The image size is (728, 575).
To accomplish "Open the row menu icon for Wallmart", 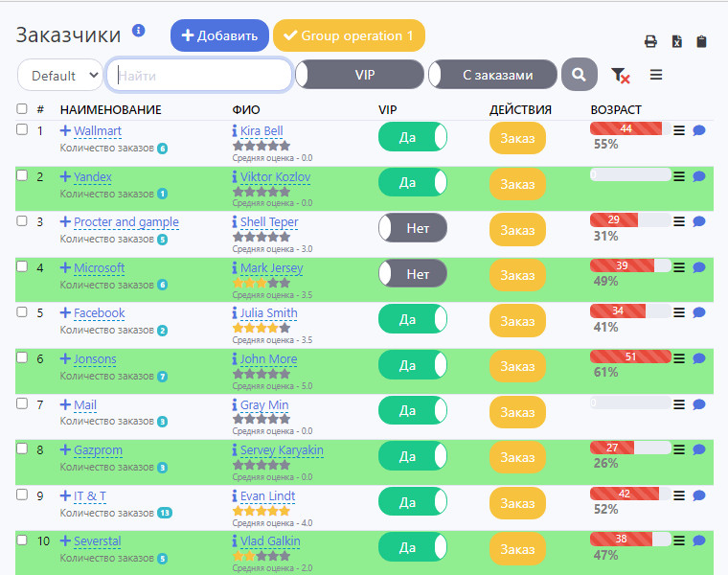I will coord(679,130).
